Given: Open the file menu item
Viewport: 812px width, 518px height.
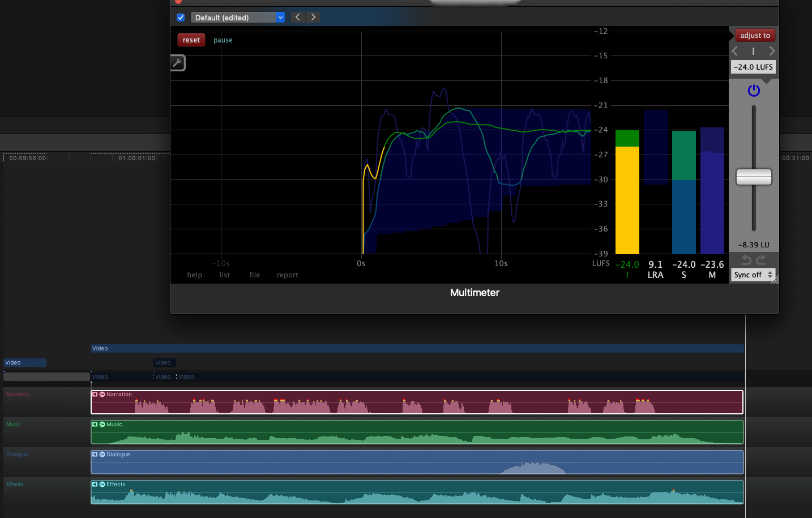Looking at the screenshot, I should [x=255, y=275].
